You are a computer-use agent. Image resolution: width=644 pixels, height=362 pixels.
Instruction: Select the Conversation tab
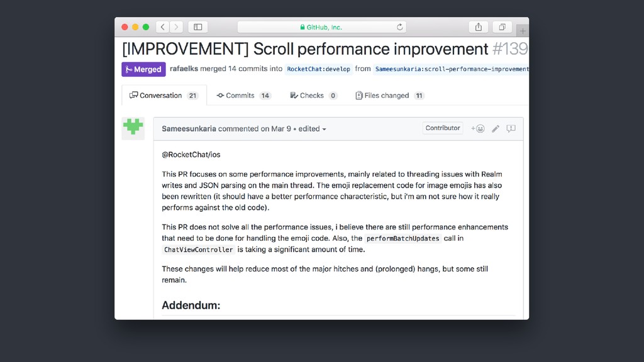(x=164, y=96)
